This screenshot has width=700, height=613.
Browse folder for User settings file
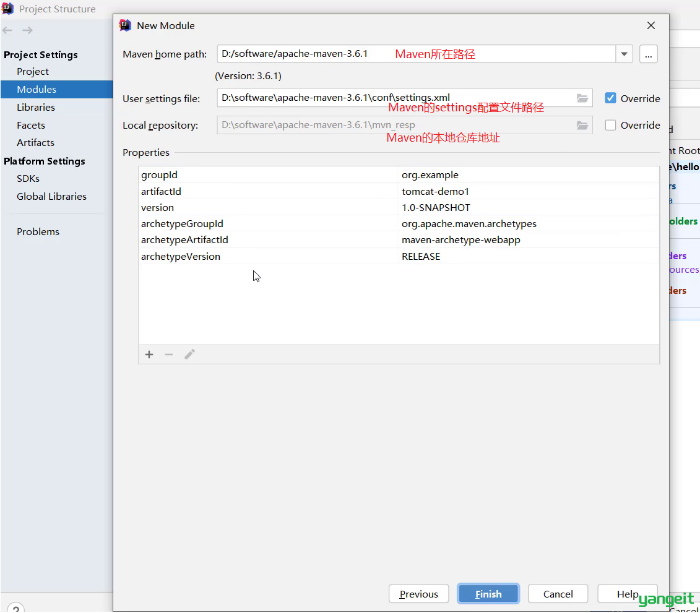[582, 98]
